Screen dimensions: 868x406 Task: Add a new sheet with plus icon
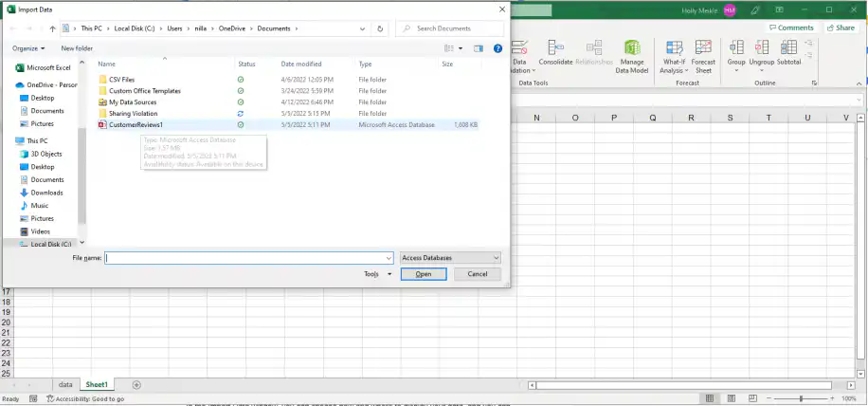click(x=136, y=385)
